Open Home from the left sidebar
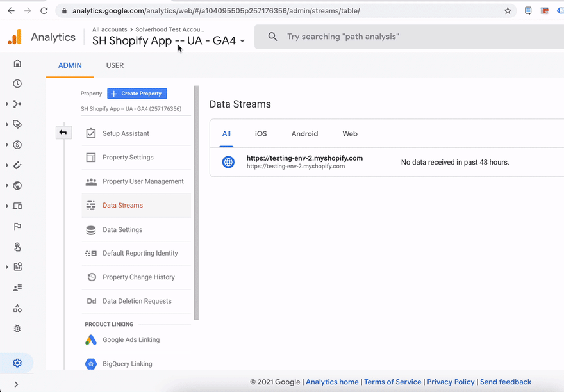564x392 pixels. pyautogui.click(x=17, y=63)
